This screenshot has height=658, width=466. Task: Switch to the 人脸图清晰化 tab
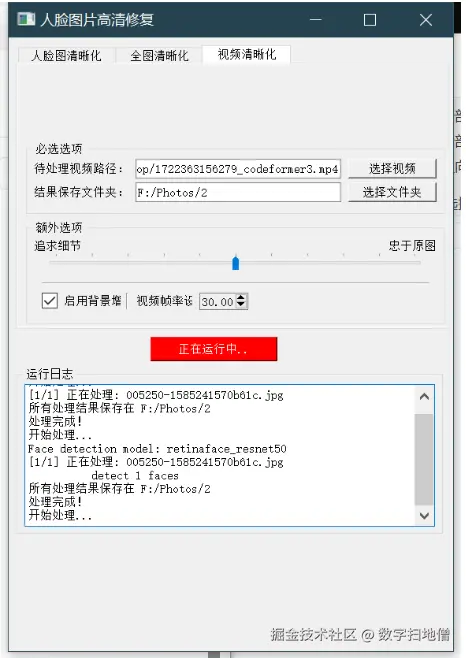pyautogui.click(x=66, y=55)
